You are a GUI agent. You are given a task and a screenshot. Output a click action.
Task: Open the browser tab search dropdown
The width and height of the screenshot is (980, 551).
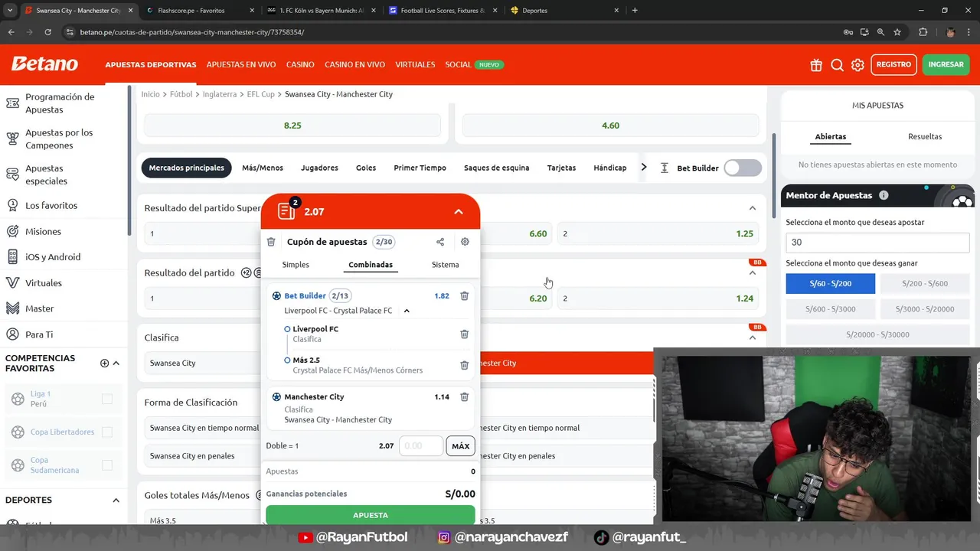click(x=9, y=11)
